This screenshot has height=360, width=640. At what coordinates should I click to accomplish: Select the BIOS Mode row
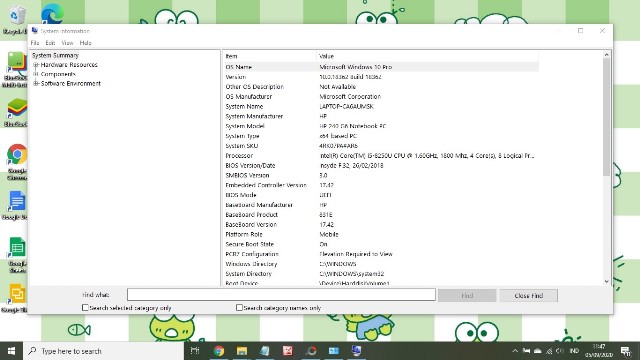[x=381, y=195]
